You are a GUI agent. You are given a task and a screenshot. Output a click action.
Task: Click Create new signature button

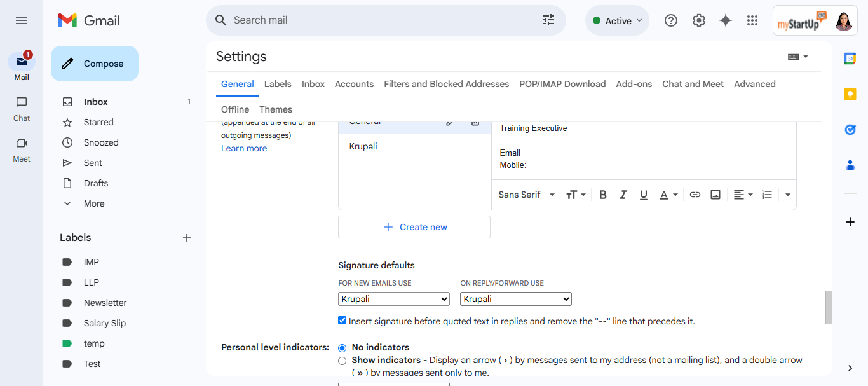[x=414, y=227]
